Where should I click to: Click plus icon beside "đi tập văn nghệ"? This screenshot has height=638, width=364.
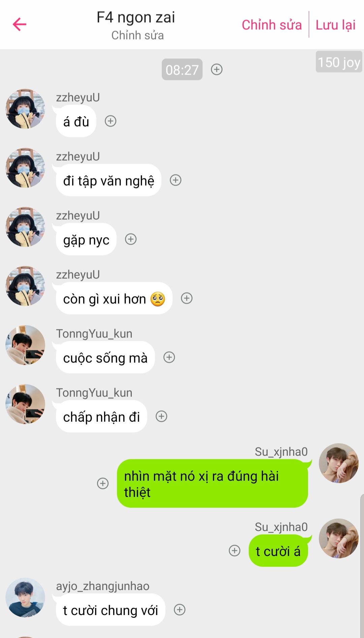point(176,180)
